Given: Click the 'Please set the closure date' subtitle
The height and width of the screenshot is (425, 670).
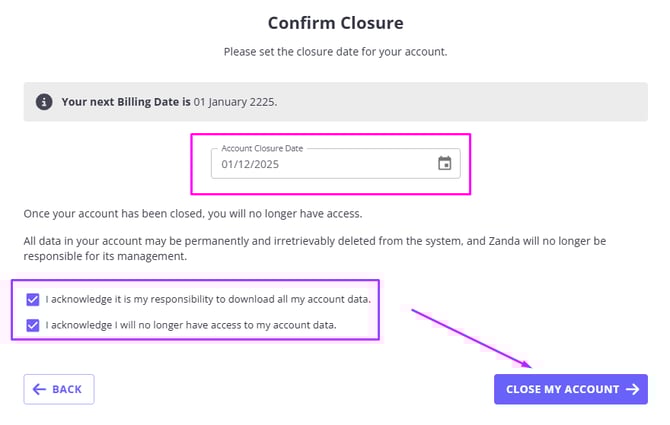Looking at the screenshot, I should click(x=335, y=52).
